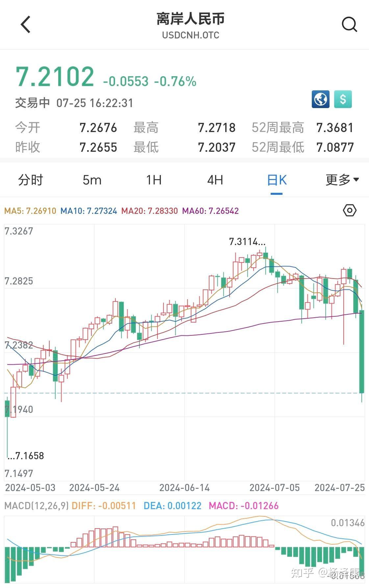The height and width of the screenshot is (588, 369).
Task: Tap the MA60 indicator value
Action: click(x=210, y=211)
